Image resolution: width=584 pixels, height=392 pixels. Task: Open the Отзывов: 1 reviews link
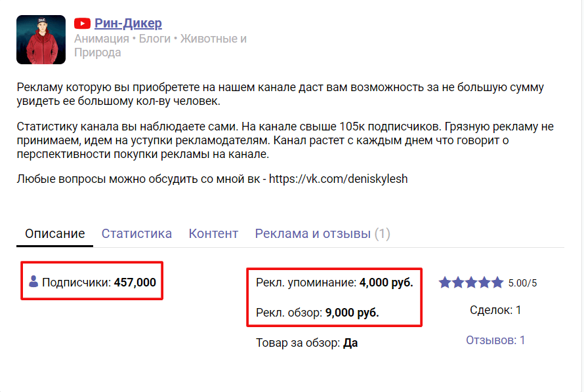(495, 340)
